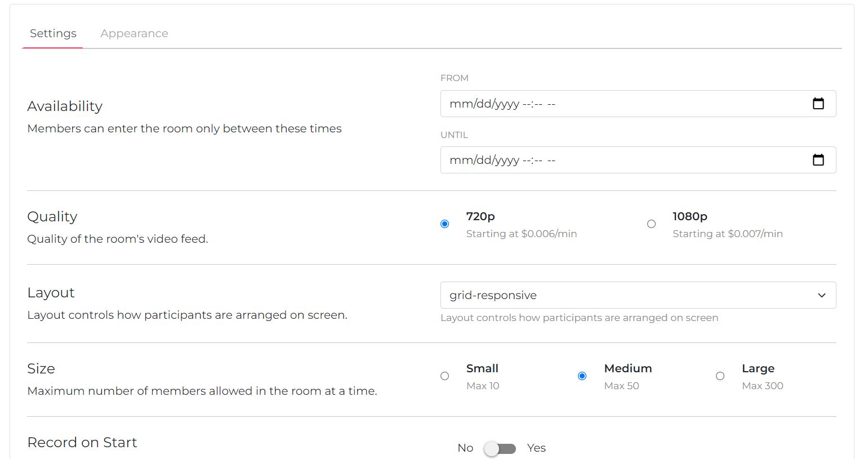The image size is (868, 459).
Task: Switch to the Appearance tab
Action: (x=134, y=33)
